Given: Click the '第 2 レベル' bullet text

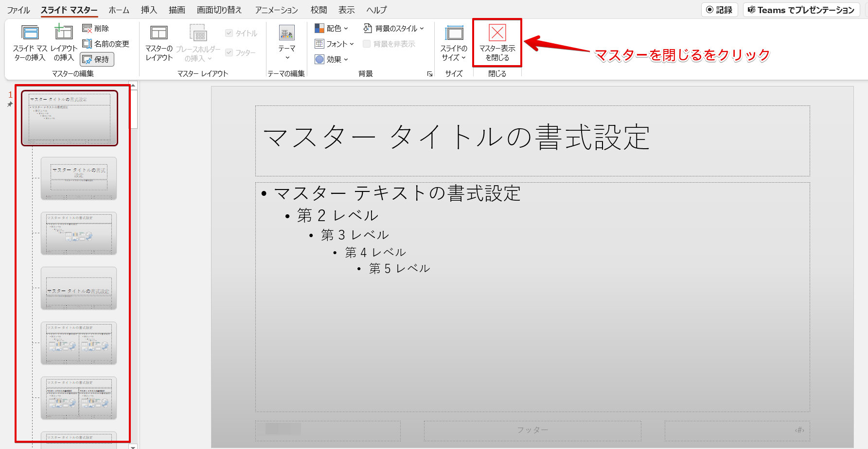Looking at the screenshot, I should click(x=337, y=215).
